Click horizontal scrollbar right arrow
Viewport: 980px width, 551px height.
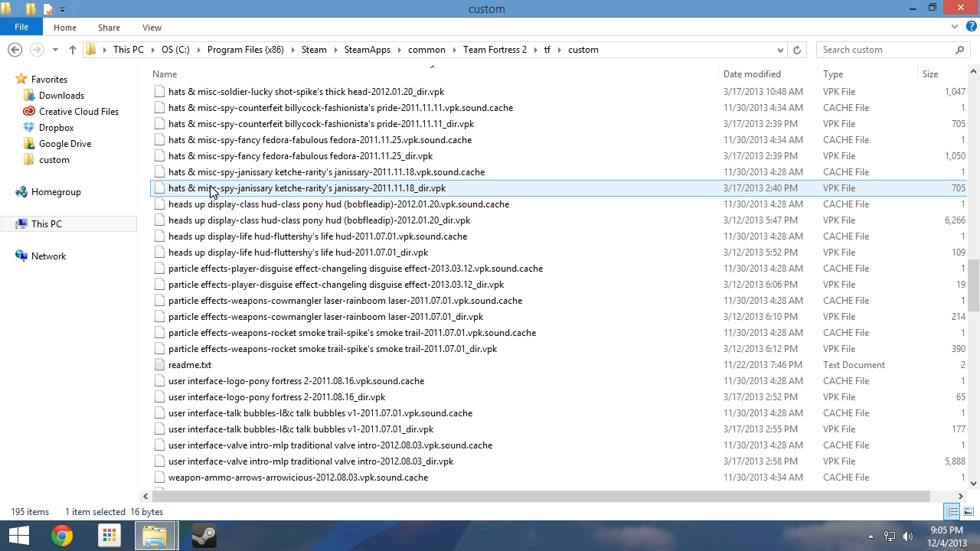pos(960,496)
